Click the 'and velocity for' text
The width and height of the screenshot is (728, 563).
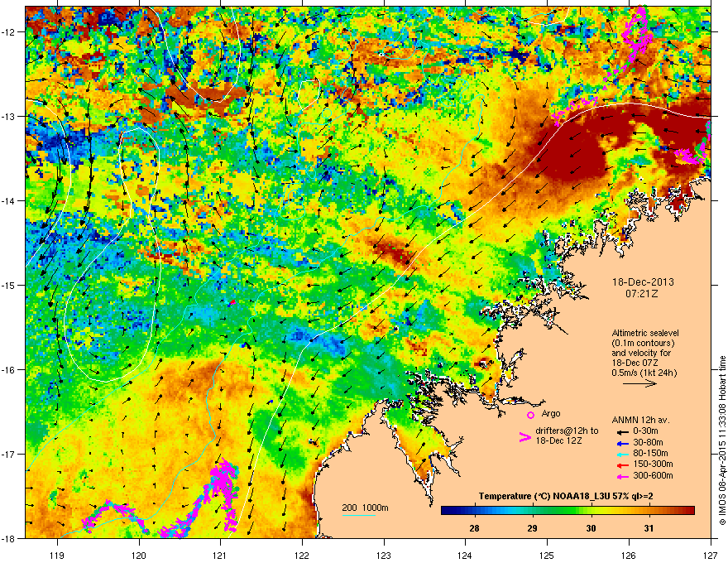640,353
